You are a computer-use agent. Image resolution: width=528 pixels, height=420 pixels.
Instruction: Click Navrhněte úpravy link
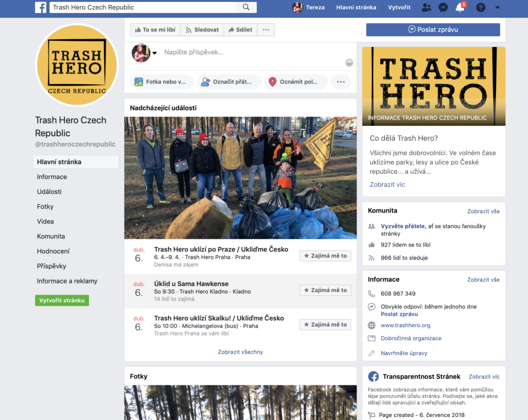click(x=404, y=353)
